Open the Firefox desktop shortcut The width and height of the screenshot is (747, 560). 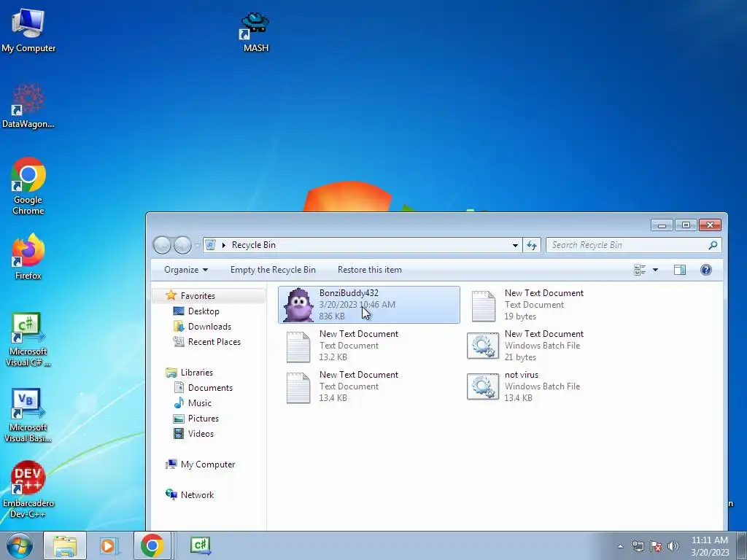coord(28,256)
